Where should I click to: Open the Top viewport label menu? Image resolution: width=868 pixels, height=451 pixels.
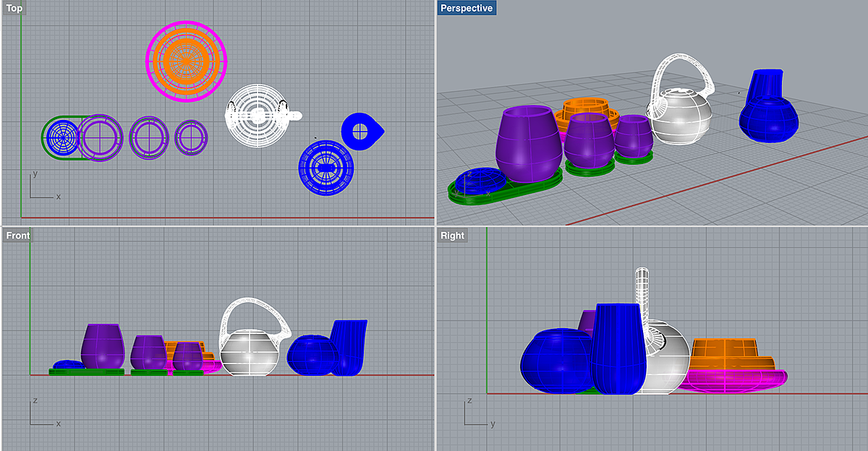tap(14, 8)
